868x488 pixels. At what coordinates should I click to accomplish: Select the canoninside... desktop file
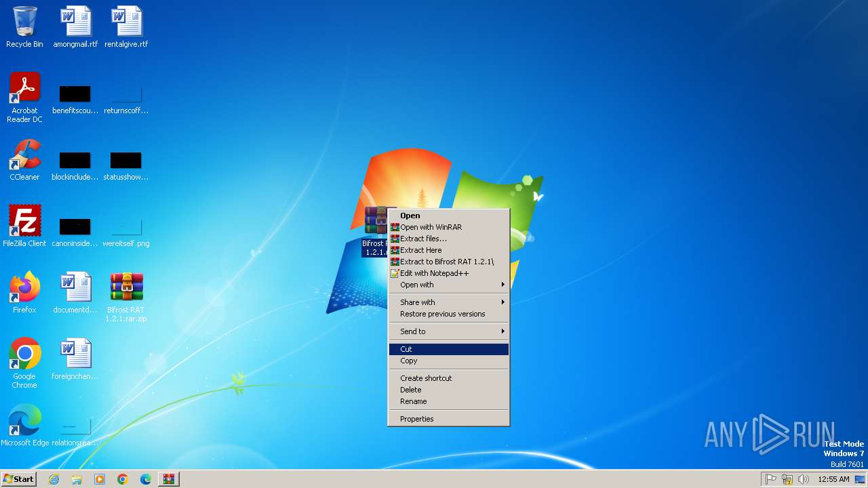[x=75, y=232]
